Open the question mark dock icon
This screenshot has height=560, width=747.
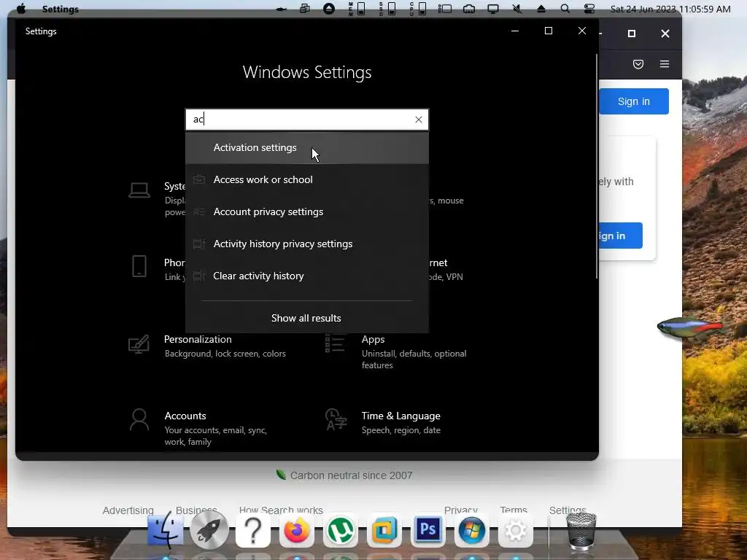click(253, 530)
